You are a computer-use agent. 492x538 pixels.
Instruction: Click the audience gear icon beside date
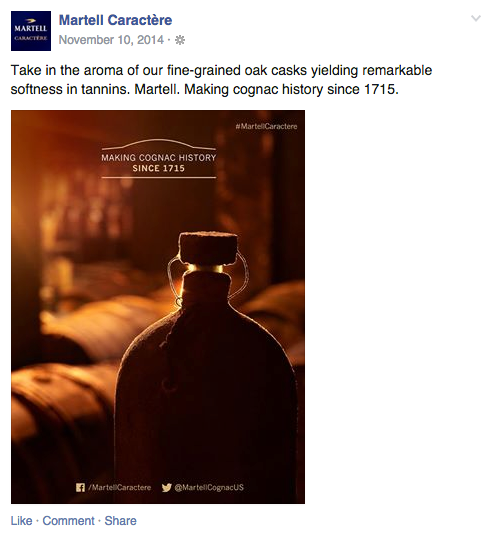point(180,40)
